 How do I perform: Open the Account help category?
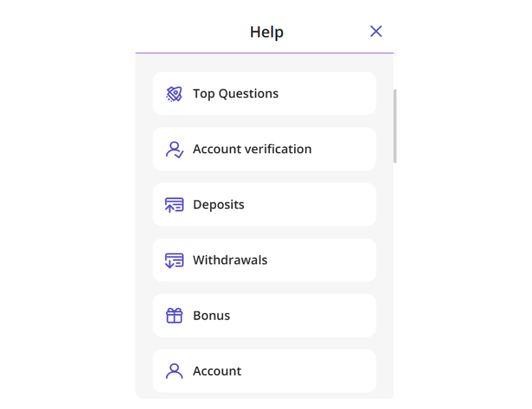coord(265,371)
